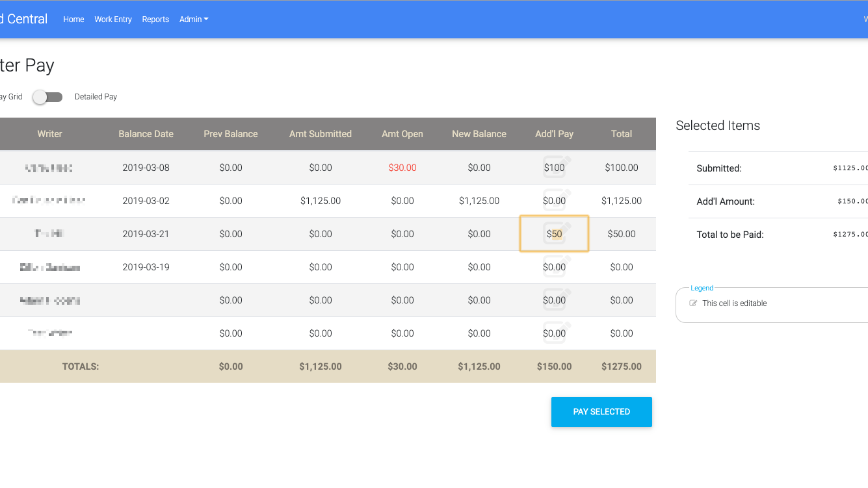Open the Work Entry page

113,19
